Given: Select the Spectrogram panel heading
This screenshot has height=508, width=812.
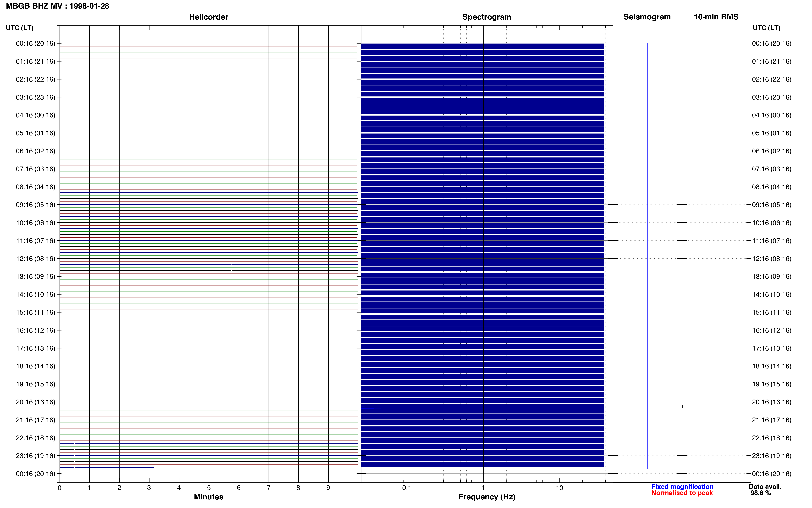Looking at the screenshot, I should tap(487, 17).
